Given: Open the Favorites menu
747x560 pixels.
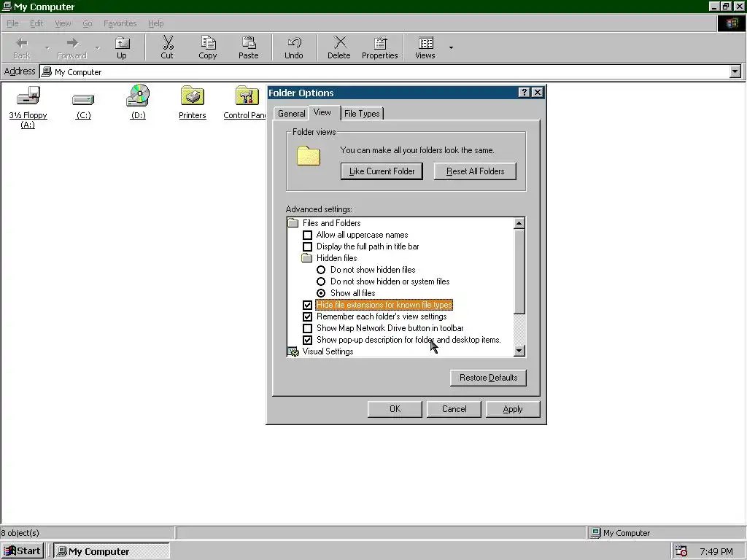Looking at the screenshot, I should tap(120, 23).
